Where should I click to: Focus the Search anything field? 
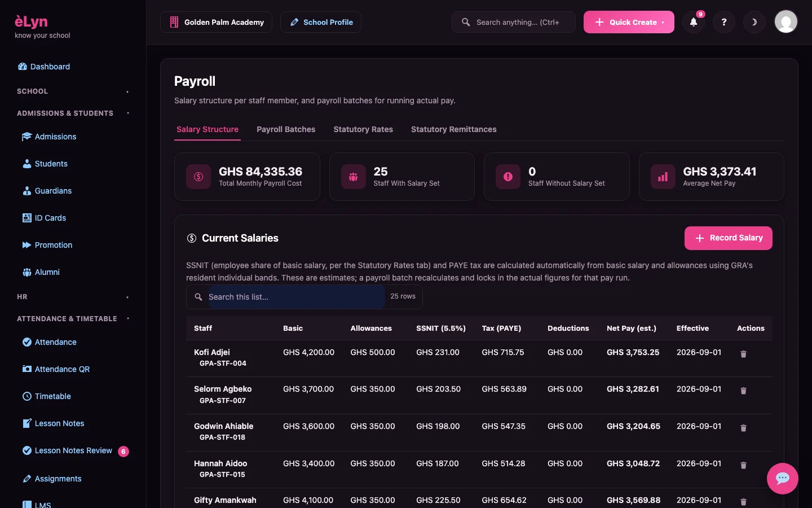514,22
